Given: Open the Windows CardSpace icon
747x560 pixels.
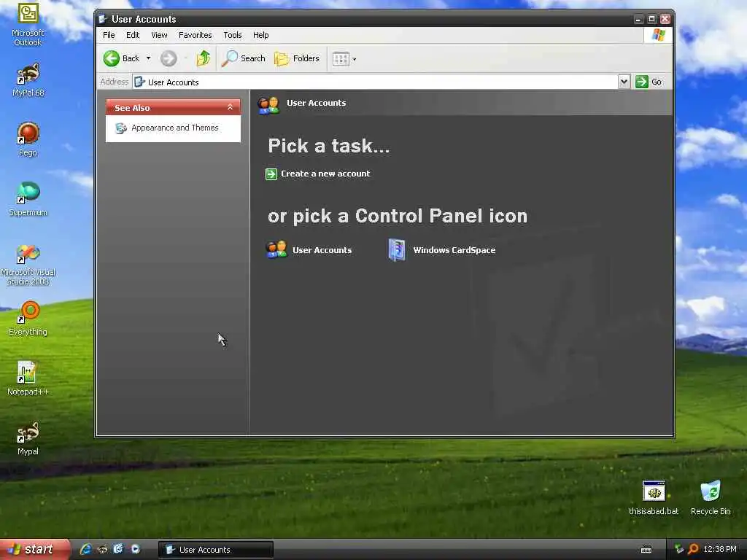Looking at the screenshot, I should click(x=396, y=250).
